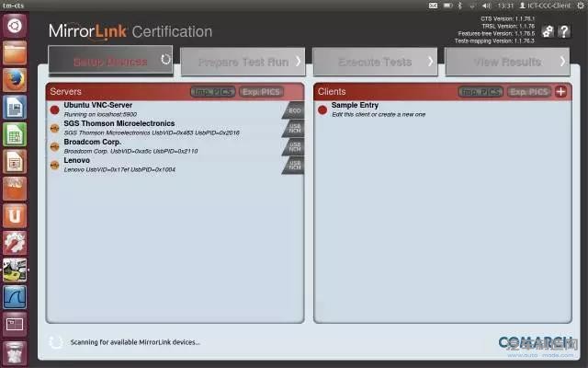Click USB NCM badge for Broadcom Corp.
This screenshot has width=588, height=368.
click(x=293, y=147)
